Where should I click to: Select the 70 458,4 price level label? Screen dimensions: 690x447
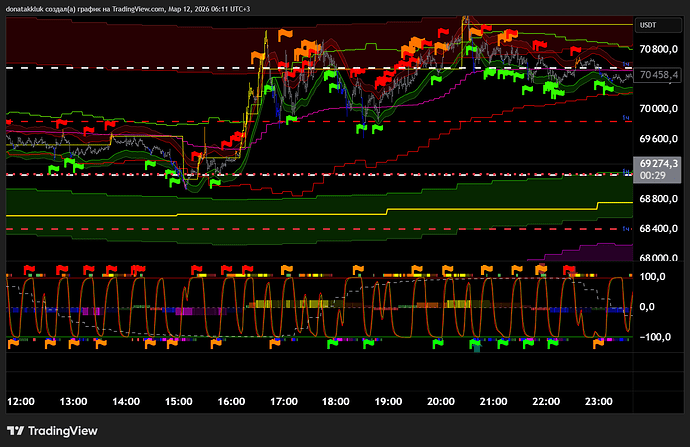(661, 73)
